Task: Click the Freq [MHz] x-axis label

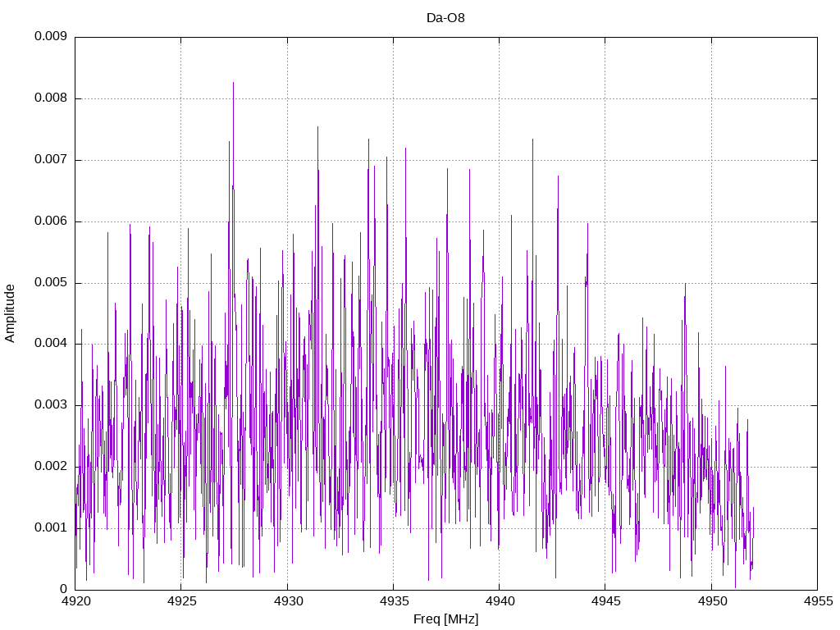Action: point(445,619)
